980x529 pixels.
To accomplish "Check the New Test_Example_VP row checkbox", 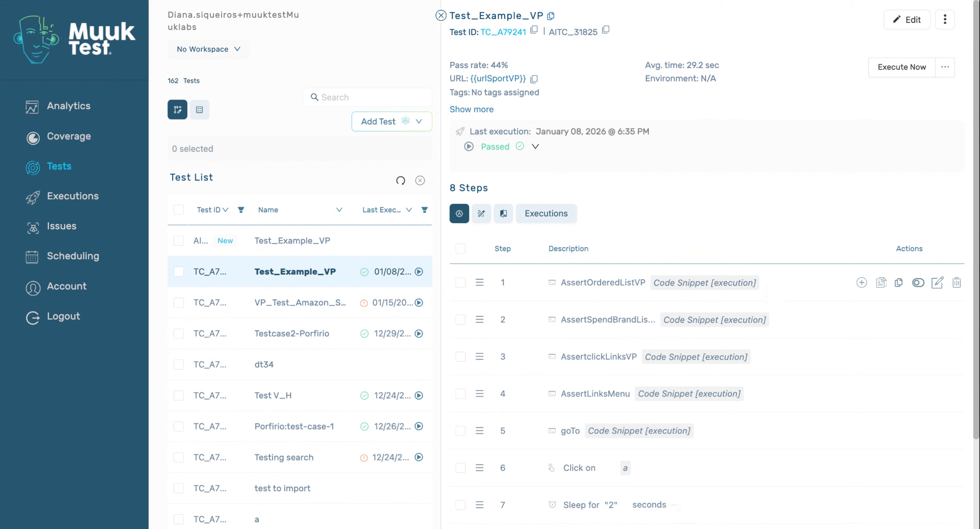I will (x=179, y=241).
